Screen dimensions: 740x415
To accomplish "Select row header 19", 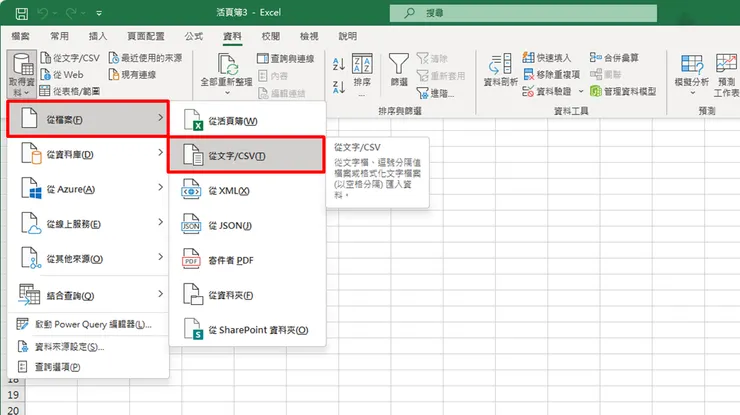I will click(x=13, y=395).
